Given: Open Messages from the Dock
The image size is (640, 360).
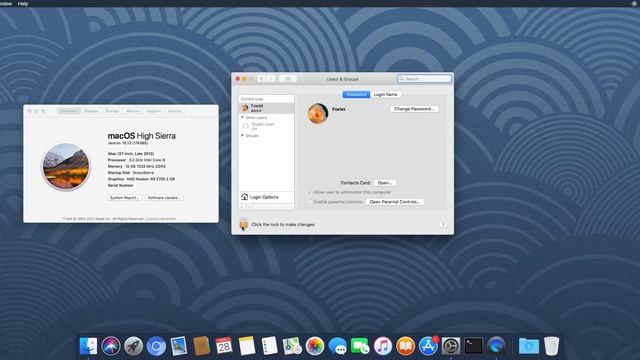Looking at the screenshot, I should tap(337, 346).
